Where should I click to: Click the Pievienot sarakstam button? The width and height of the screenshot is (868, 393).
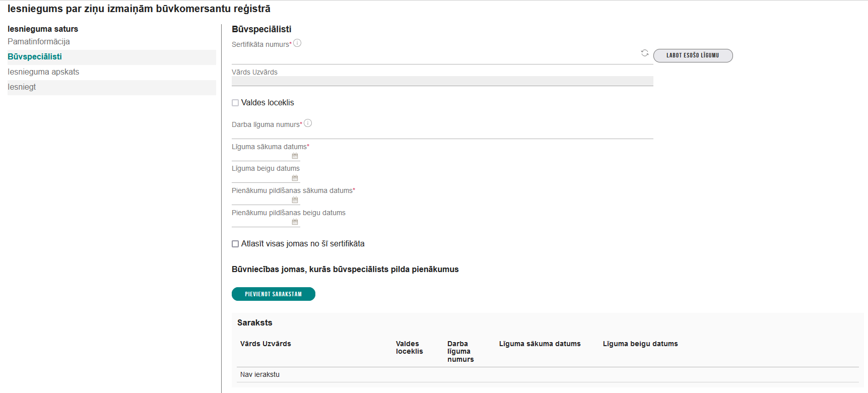[x=273, y=294]
